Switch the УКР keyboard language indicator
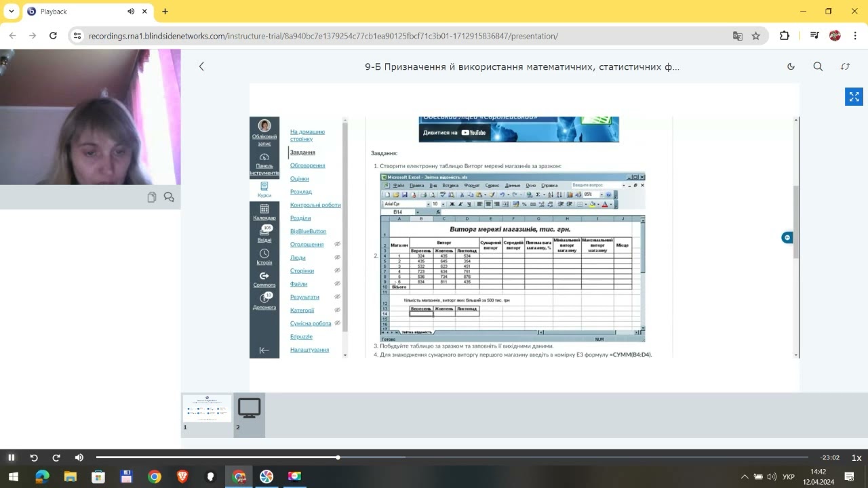The height and width of the screenshot is (488, 868). click(x=789, y=476)
